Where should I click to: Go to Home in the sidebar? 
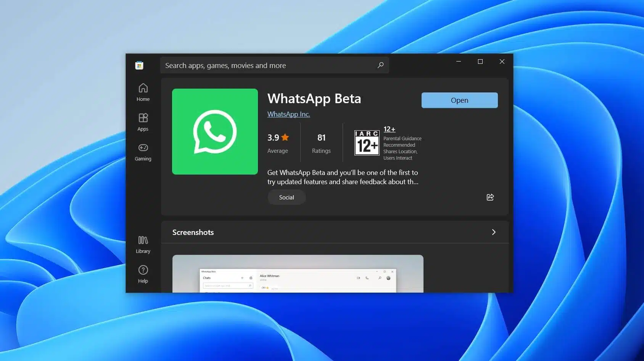(x=143, y=92)
